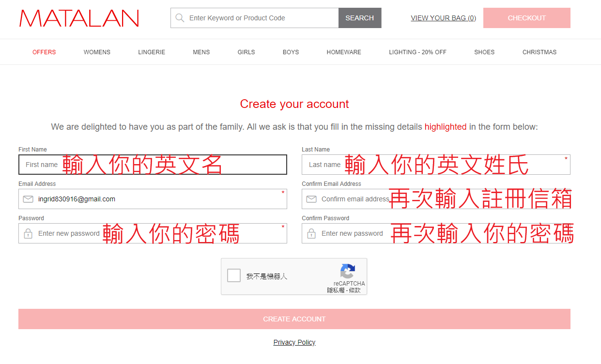Click the magnifying glass search icon
601x364 pixels.
(180, 18)
